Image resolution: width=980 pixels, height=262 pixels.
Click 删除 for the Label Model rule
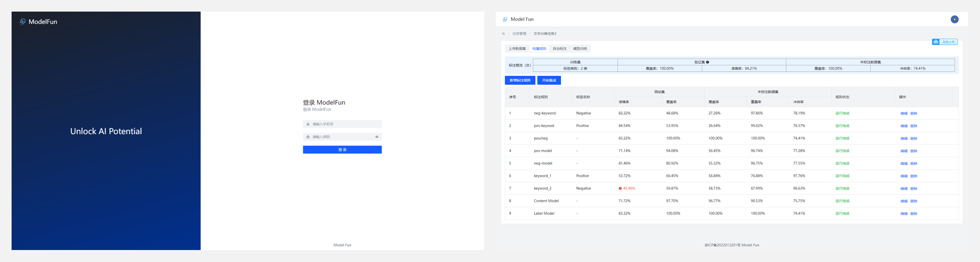pyautogui.click(x=914, y=214)
